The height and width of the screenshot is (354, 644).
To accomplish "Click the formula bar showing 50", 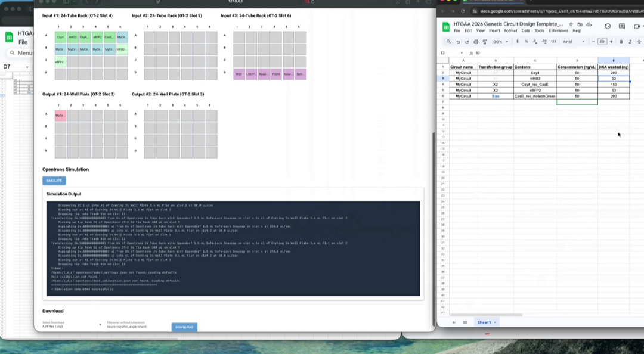I will tap(559, 53).
